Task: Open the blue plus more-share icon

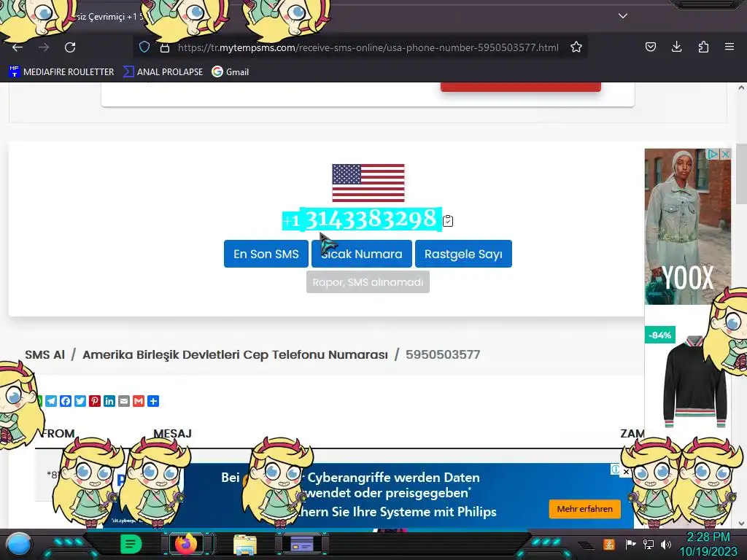Action: (153, 401)
